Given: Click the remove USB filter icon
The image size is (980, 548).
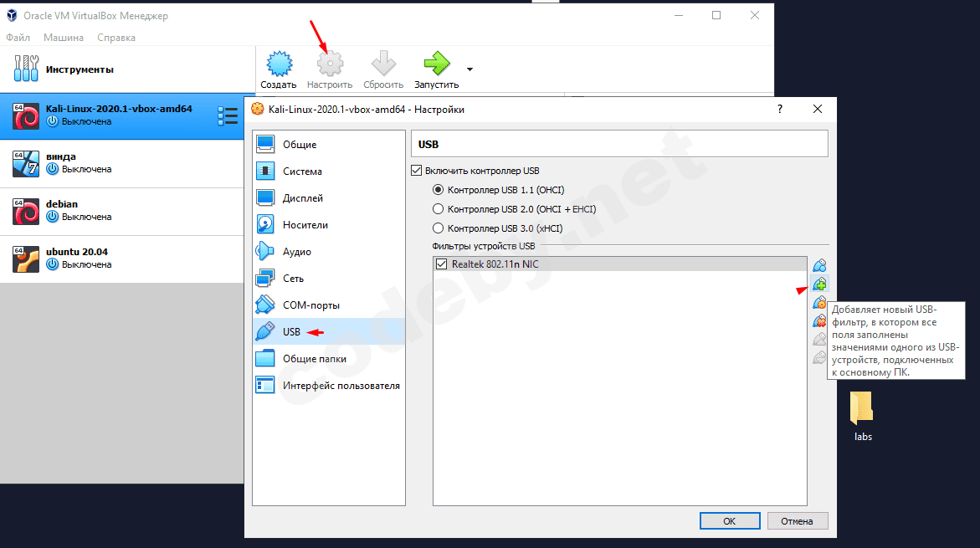Looking at the screenshot, I should [x=819, y=321].
